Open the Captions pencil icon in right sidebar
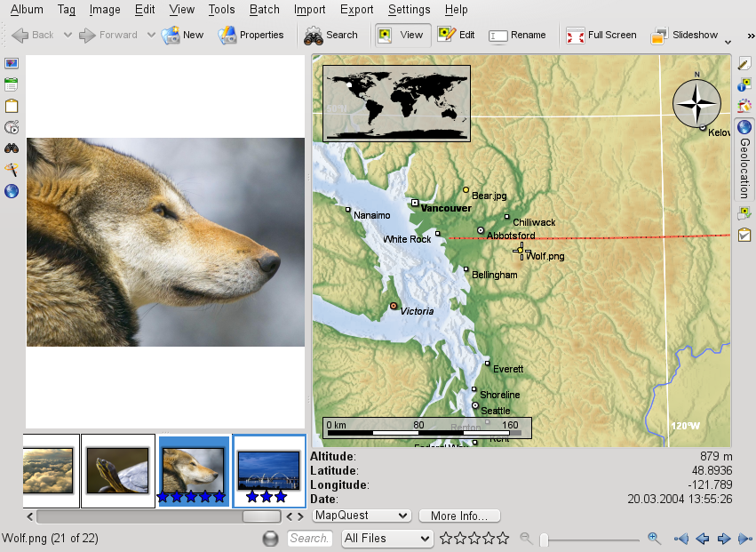The height and width of the screenshot is (552, 756). point(744,63)
